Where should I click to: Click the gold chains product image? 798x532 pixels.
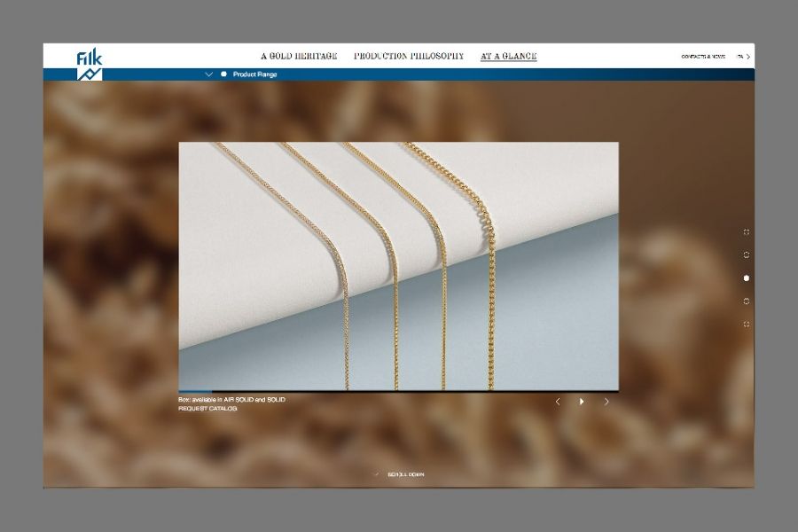tap(398, 266)
